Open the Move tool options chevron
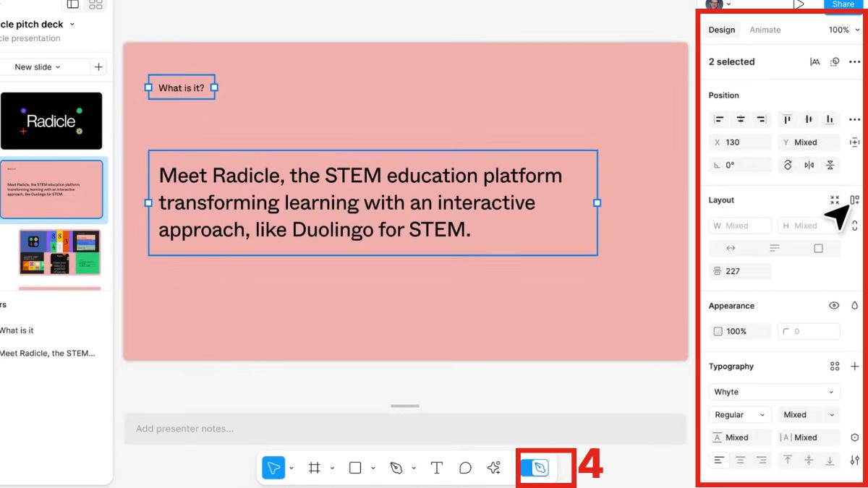This screenshot has height=488, width=868. (292, 468)
